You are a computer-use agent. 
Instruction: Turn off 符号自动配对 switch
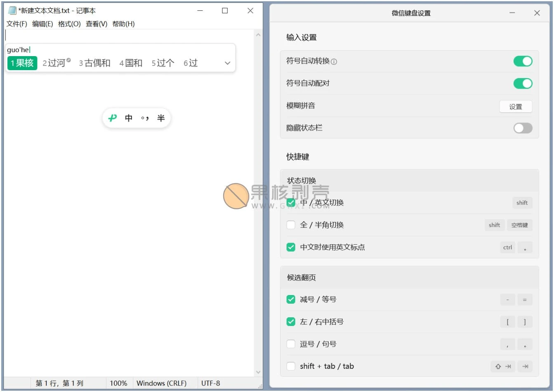tap(523, 83)
